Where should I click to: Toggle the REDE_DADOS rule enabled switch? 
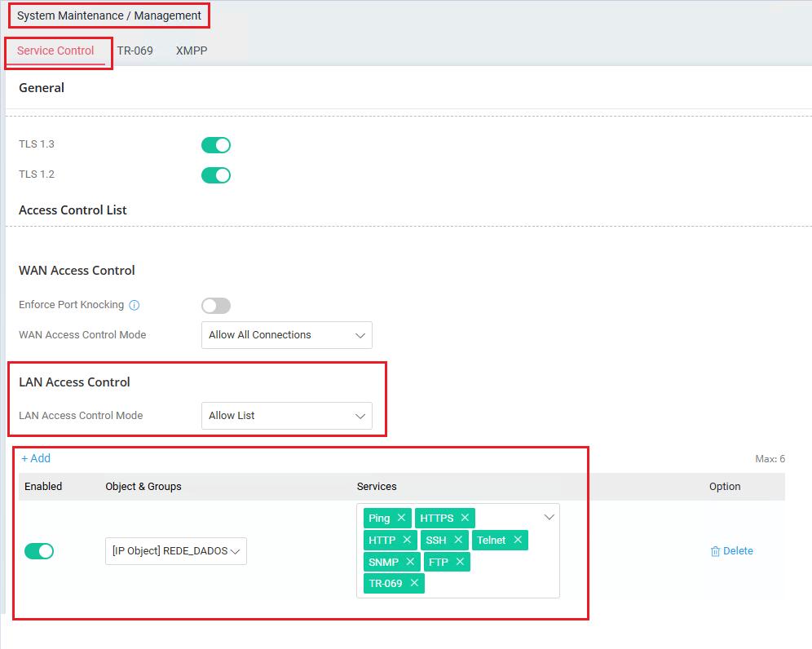pos(39,551)
